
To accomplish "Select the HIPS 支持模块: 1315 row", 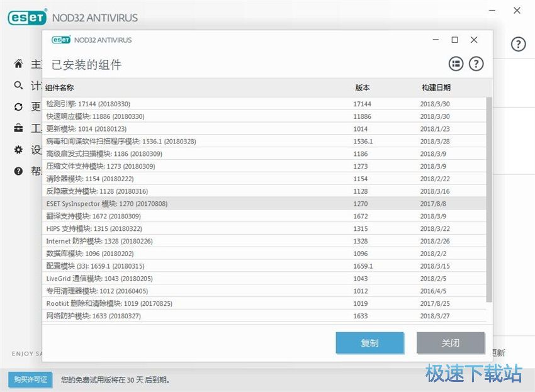I will click(x=264, y=228).
